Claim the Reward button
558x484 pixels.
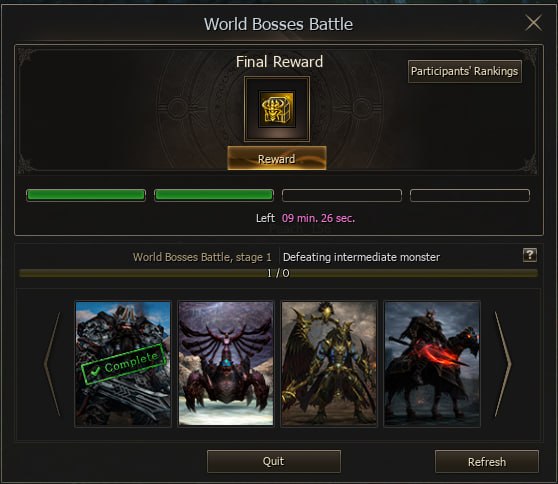277,158
